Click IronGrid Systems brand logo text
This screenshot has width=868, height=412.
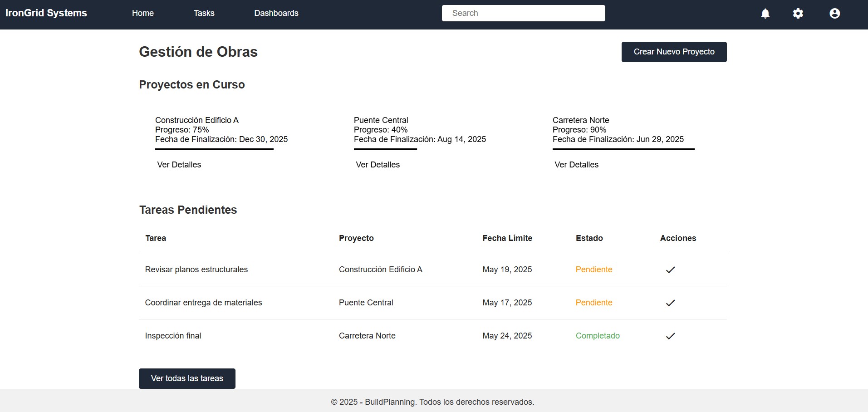(x=46, y=13)
